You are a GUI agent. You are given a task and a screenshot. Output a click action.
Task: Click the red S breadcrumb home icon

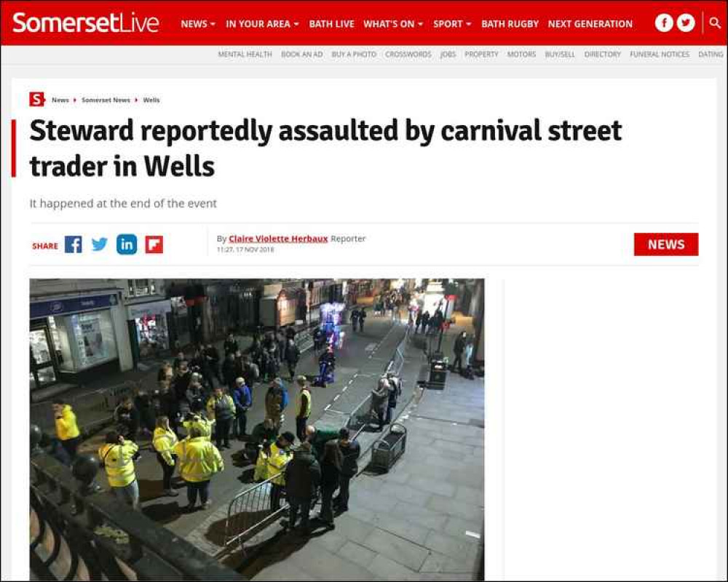click(36, 100)
